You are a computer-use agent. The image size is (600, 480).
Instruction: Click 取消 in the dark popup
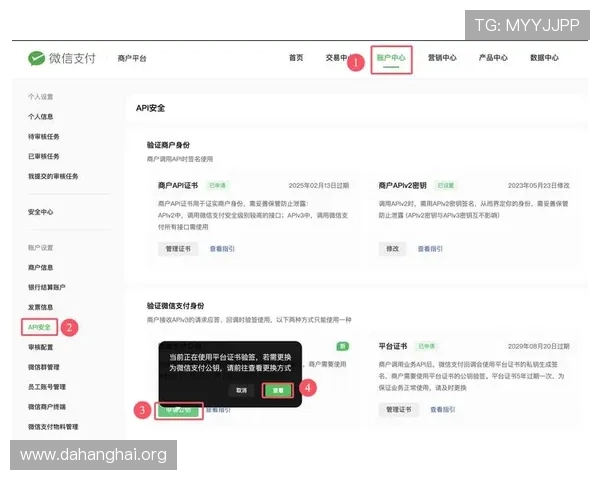pyautogui.click(x=241, y=390)
